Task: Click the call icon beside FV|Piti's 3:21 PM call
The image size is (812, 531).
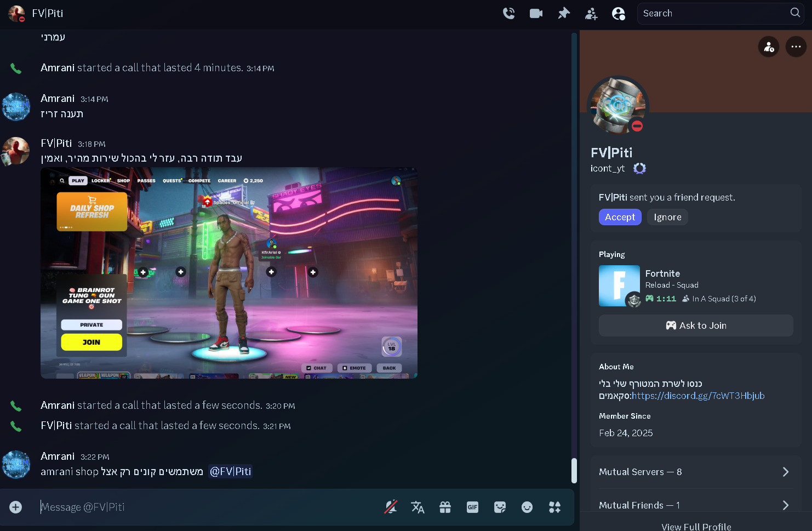Action: click(x=16, y=426)
